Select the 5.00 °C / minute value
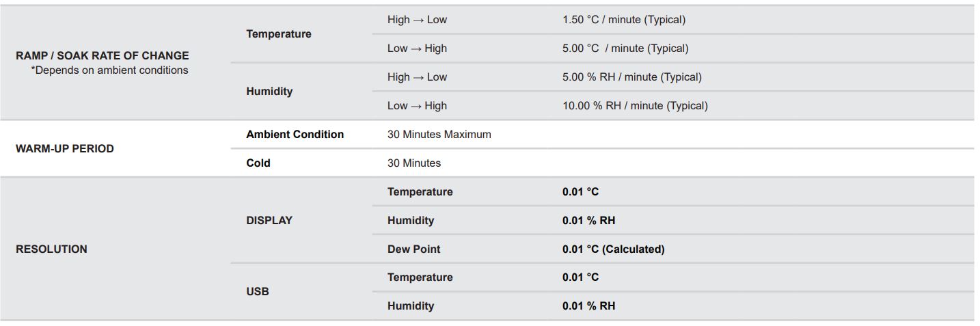This screenshot has width=980, height=326. pyautogui.click(x=625, y=49)
